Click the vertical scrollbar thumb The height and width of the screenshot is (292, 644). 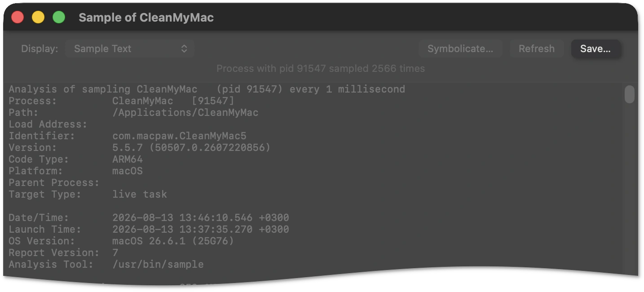point(630,94)
